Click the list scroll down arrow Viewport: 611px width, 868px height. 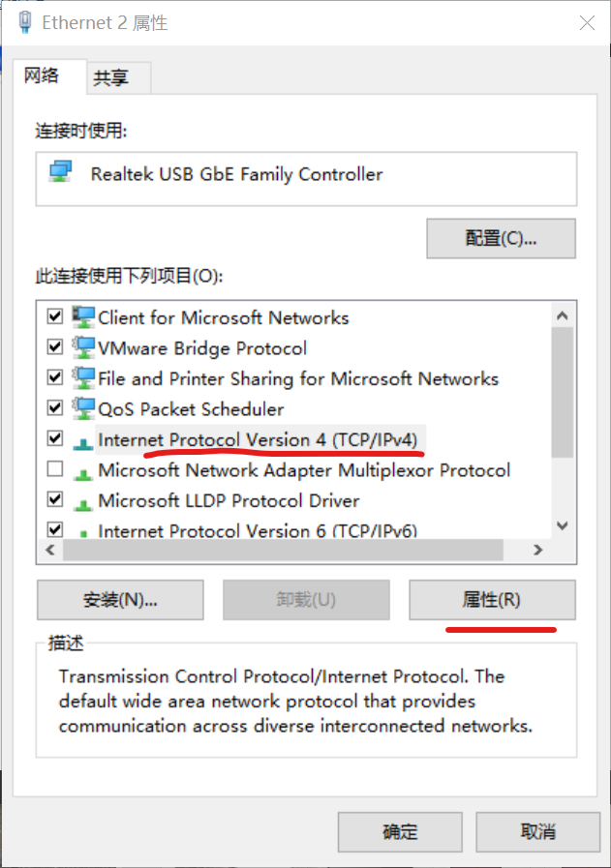coord(563,525)
